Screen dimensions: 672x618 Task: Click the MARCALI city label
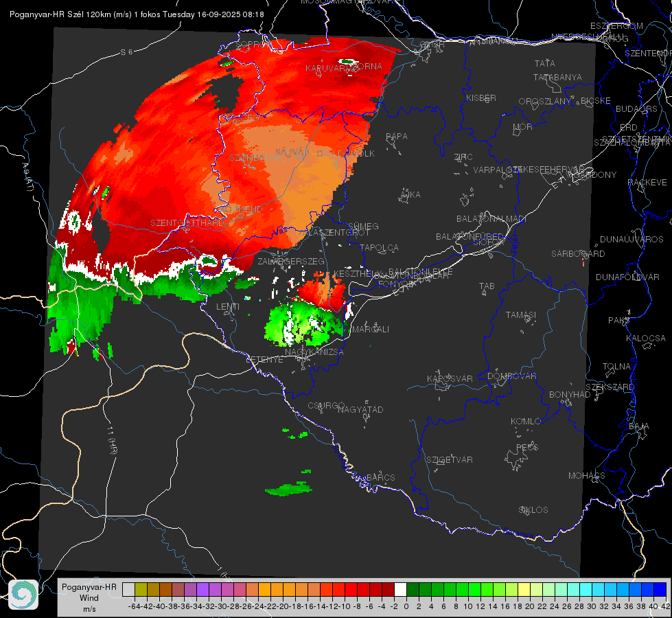tap(371, 330)
